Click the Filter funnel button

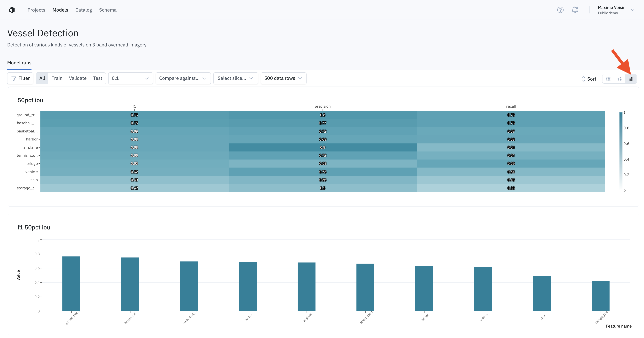[20, 78]
